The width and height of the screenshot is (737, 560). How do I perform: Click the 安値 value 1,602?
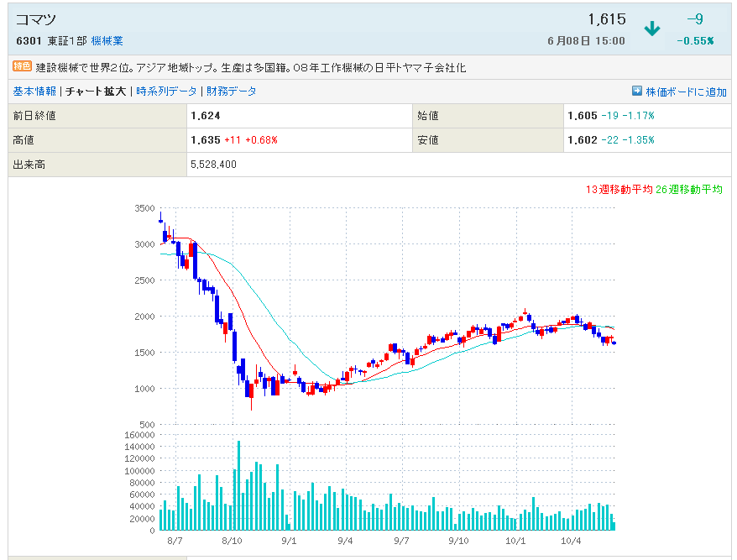click(583, 140)
